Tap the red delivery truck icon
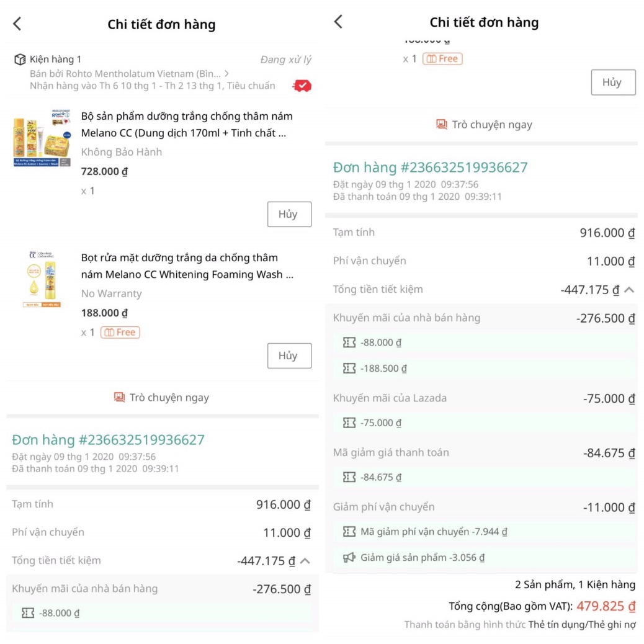This screenshot has width=644, height=644. click(x=302, y=86)
